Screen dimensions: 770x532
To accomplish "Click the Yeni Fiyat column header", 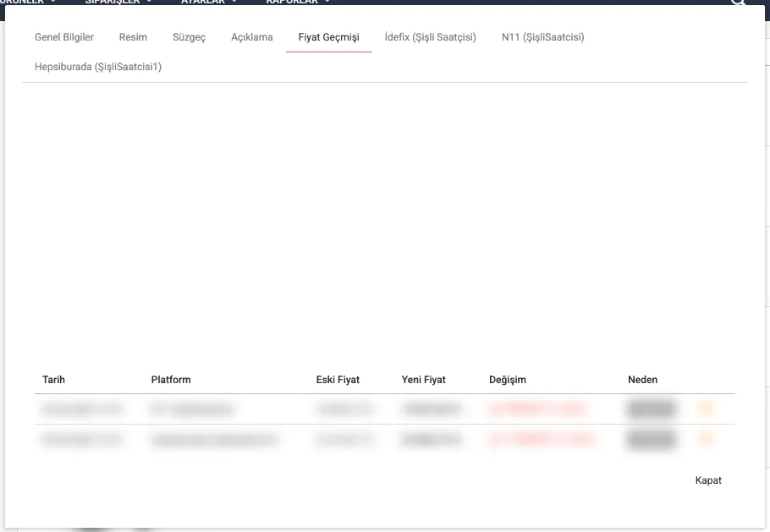I will point(424,380).
